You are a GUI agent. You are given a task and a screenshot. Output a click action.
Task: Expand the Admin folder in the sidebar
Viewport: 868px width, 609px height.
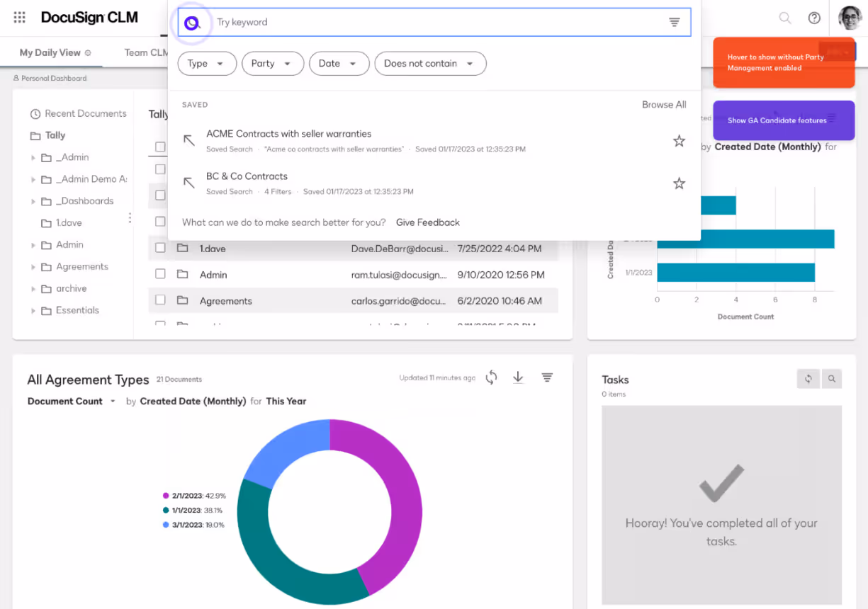(33, 244)
